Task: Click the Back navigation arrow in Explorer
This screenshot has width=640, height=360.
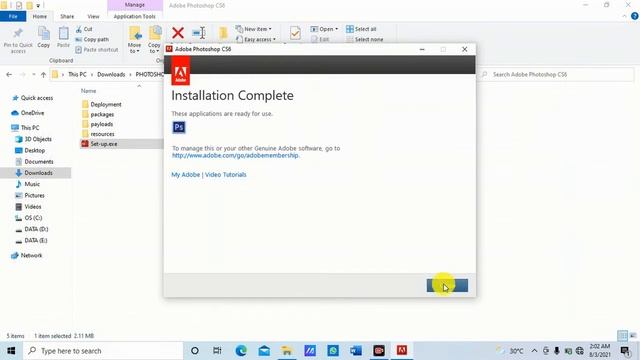Action: 9,75
